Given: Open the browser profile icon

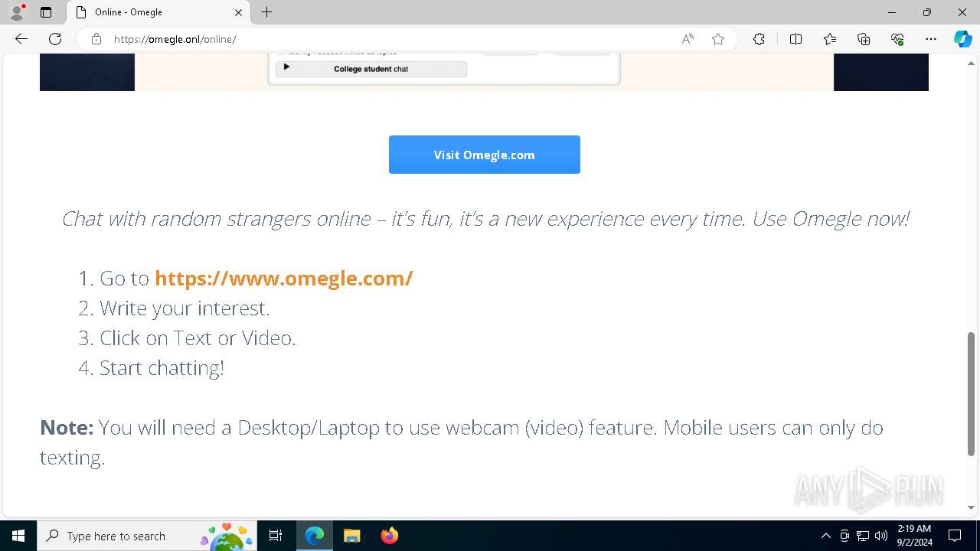Looking at the screenshot, I should [17, 12].
